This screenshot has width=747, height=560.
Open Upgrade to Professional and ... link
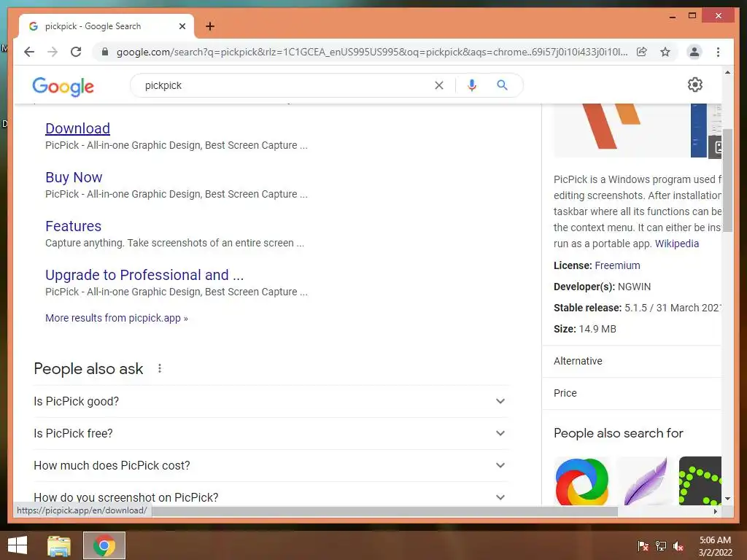click(x=144, y=275)
